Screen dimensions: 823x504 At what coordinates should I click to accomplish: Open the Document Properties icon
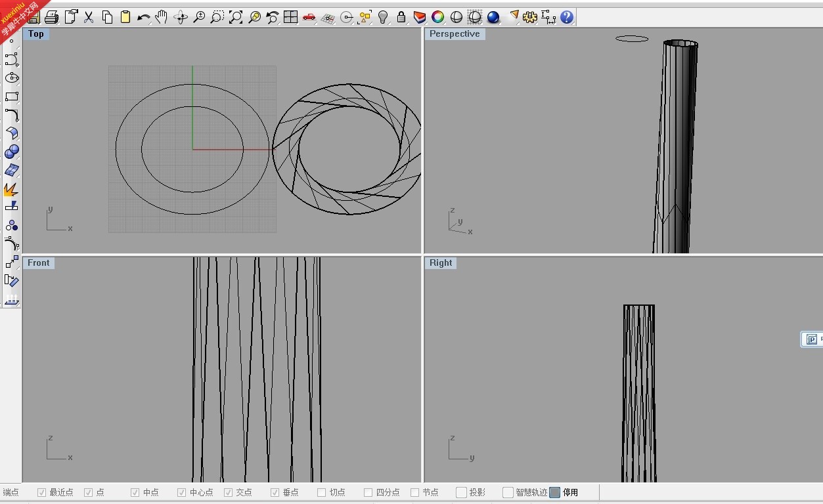70,18
